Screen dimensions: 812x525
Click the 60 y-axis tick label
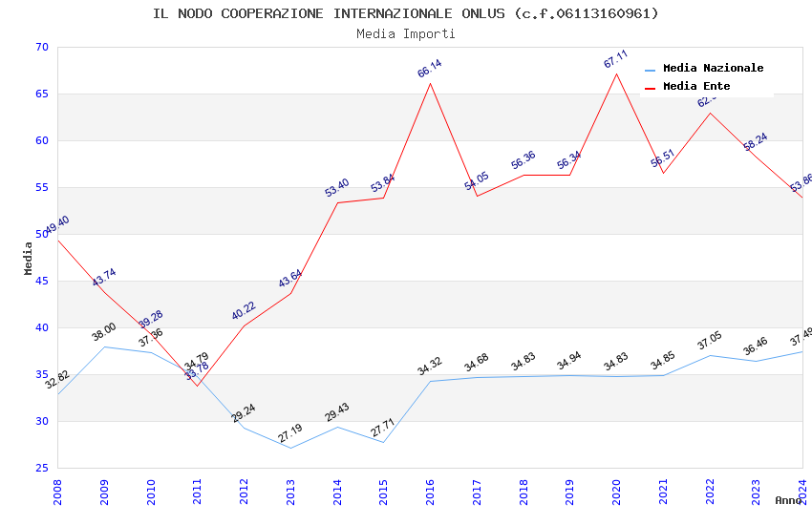pos(42,140)
